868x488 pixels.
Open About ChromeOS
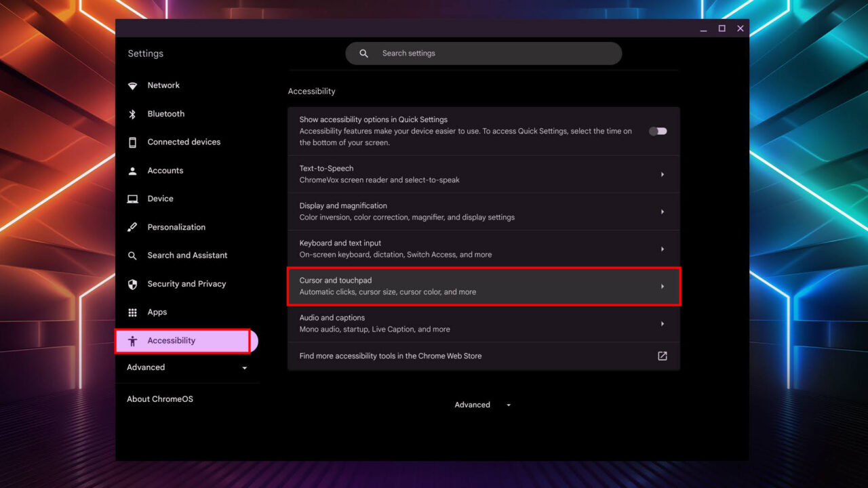tap(160, 399)
